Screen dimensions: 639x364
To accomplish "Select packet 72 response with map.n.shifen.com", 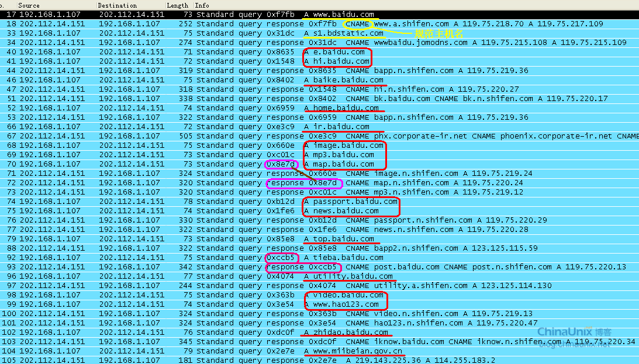I will click(234, 183).
